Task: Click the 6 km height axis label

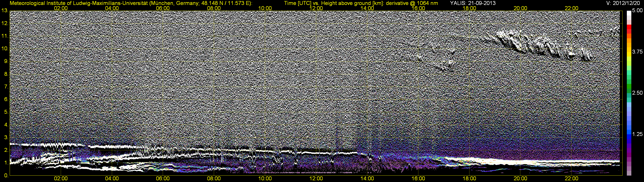Action: tap(6, 100)
